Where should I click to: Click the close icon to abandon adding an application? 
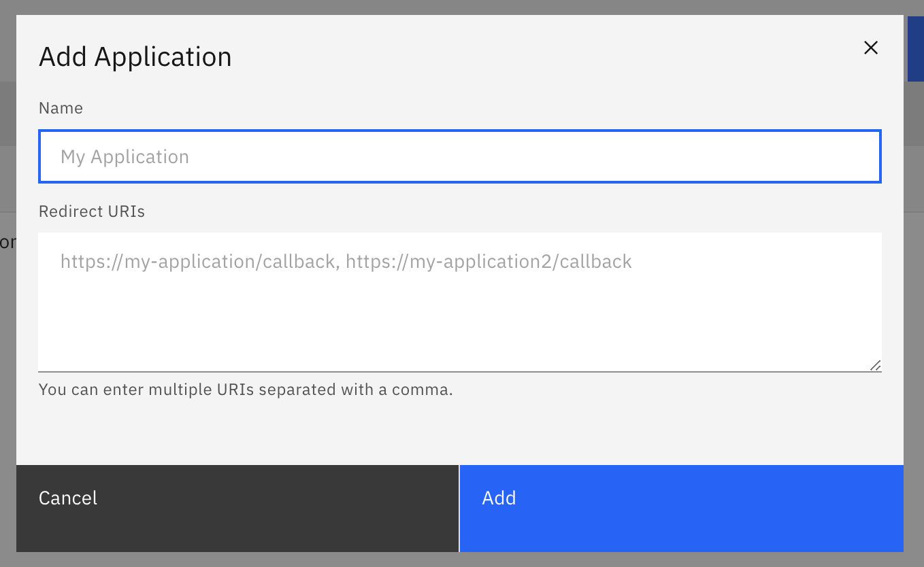871,48
